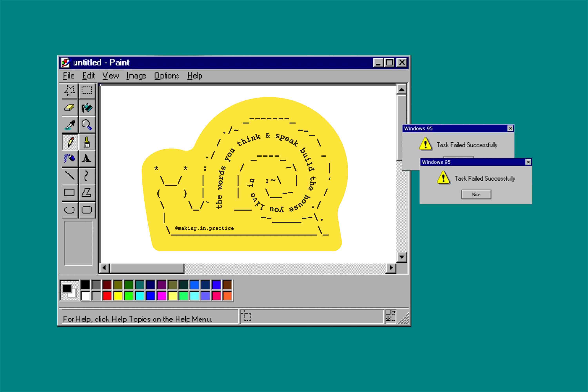Select the Fill With Color bucket tool
The height and width of the screenshot is (392, 588).
point(87,108)
